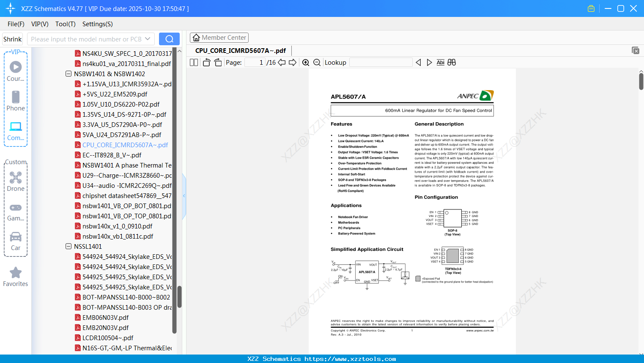Open the N16S-GT,-GM,-LP Thermal file

[x=123, y=348]
